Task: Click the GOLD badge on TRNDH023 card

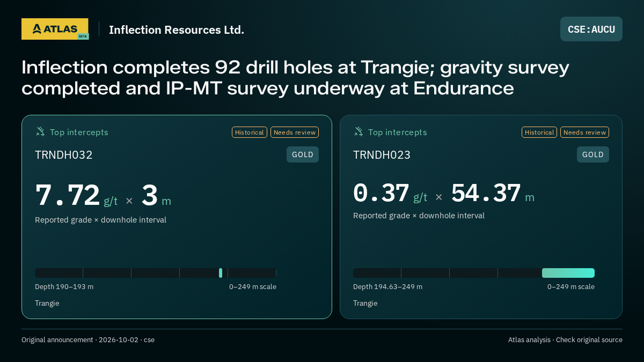Action: pos(593,154)
